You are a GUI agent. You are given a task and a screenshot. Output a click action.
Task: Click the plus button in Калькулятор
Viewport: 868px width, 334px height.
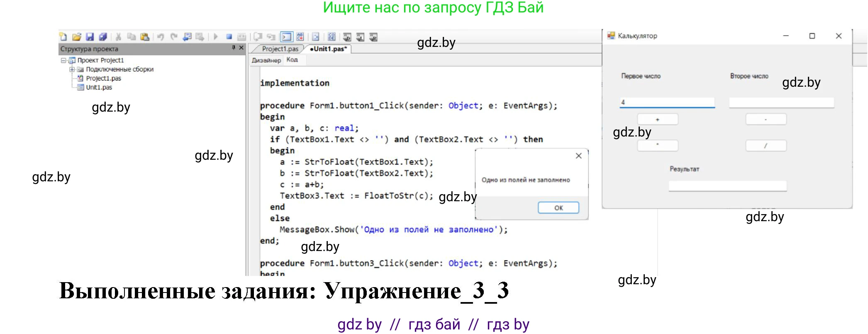pos(657,119)
